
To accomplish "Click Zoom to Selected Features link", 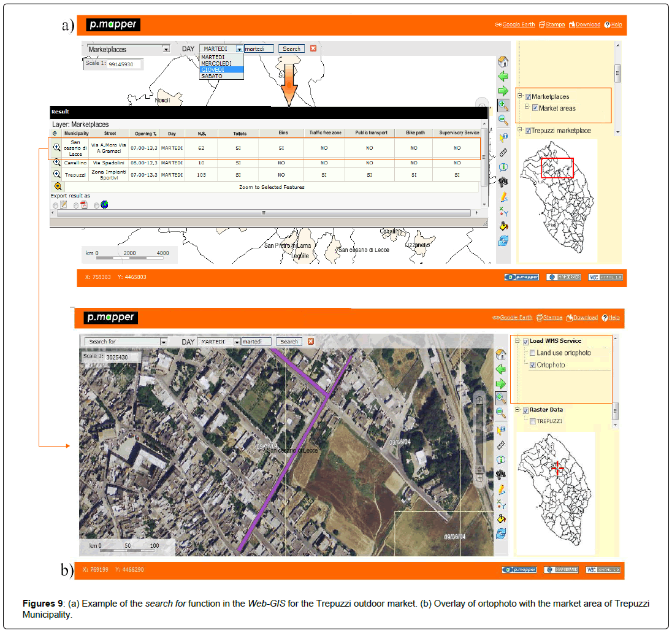I will click(x=272, y=187).
